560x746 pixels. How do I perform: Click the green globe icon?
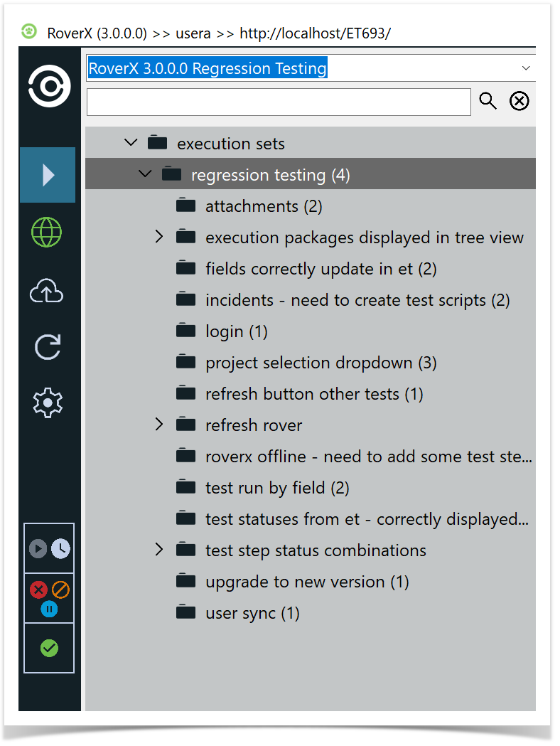point(48,233)
